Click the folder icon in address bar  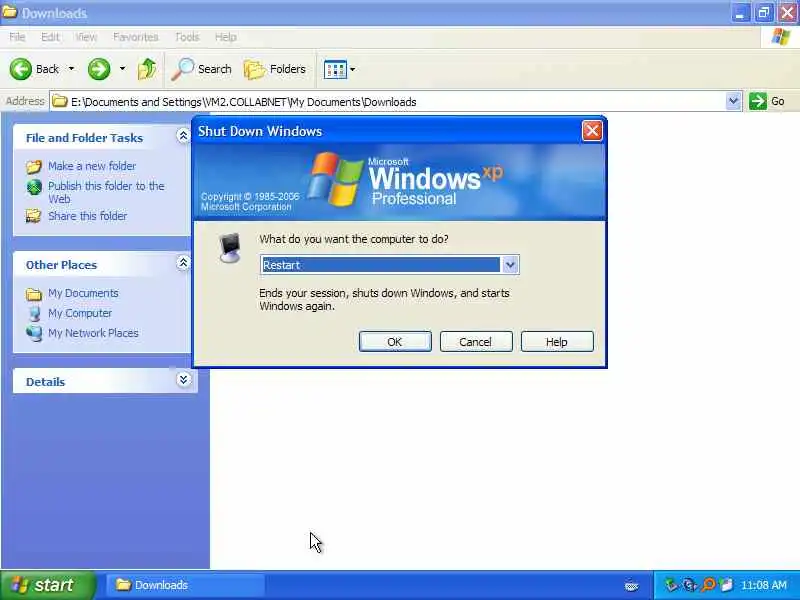[x=60, y=101]
